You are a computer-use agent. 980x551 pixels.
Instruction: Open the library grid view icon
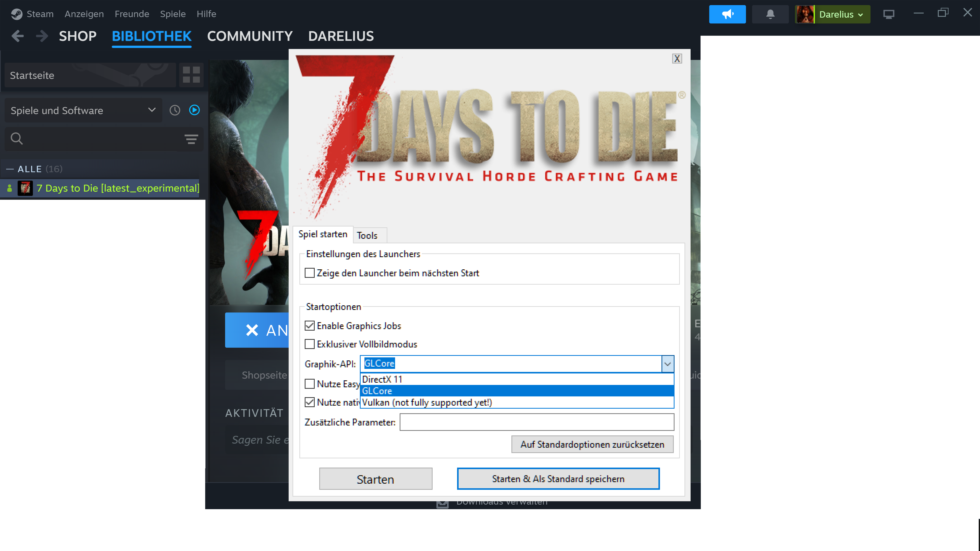click(191, 74)
